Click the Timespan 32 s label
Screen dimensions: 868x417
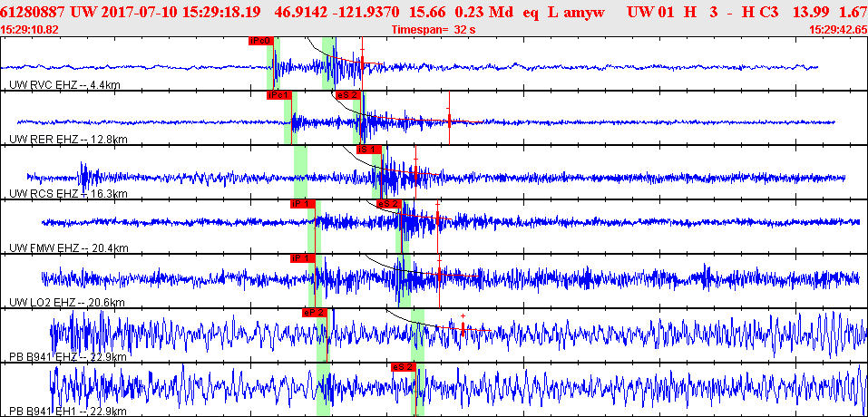click(x=434, y=30)
